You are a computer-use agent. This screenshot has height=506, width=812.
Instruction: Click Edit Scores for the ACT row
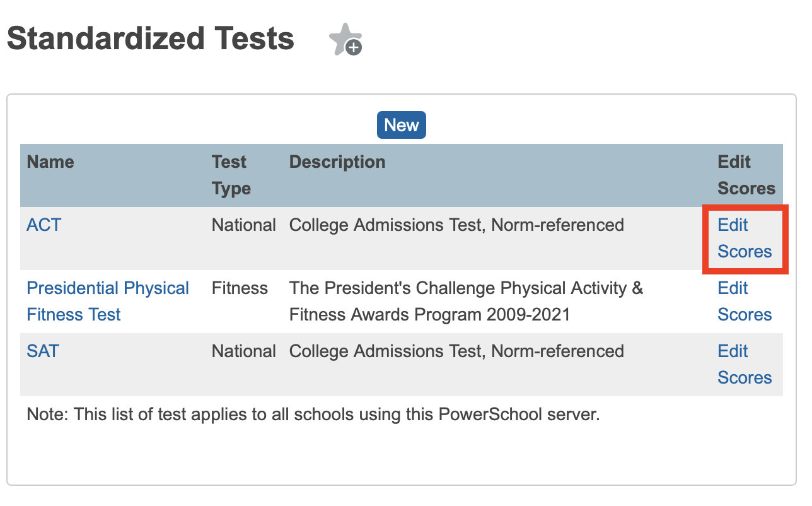[745, 238]
